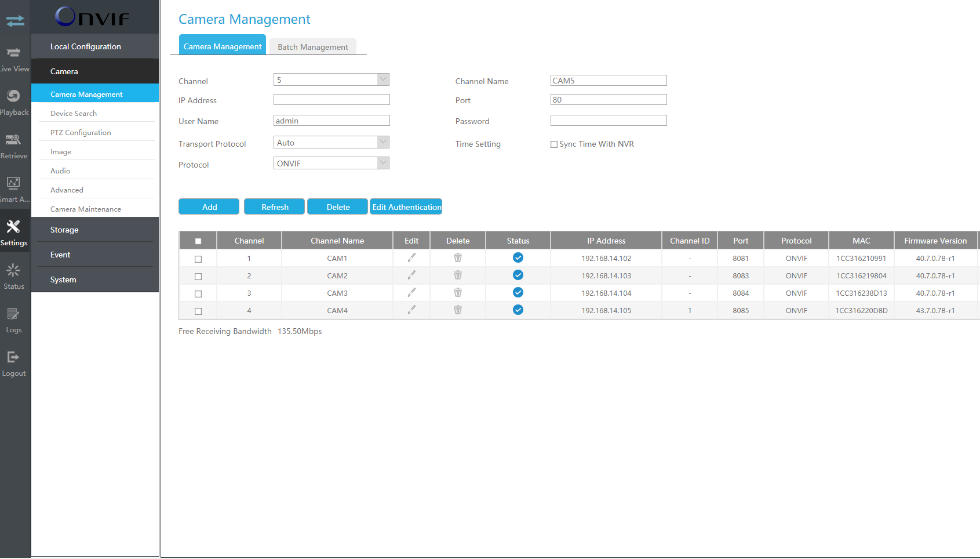980x559 pixels.
Task: Check the box for channel 2 row
Action: point(198,277)
